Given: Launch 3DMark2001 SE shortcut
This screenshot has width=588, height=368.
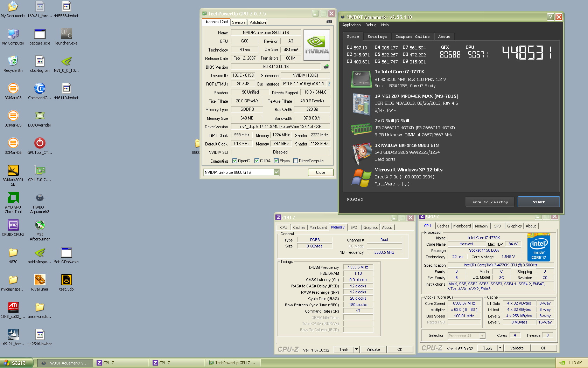Looking at the screenshot, I should [13, 175].
